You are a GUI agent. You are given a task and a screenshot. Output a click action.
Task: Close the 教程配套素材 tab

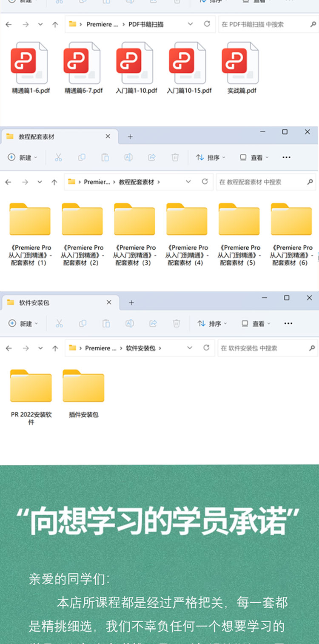(x=108, y=136)
